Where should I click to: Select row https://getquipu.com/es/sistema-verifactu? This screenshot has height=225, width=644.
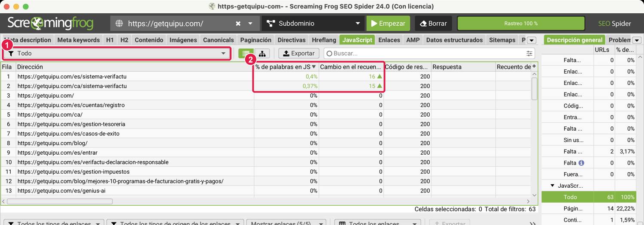click(x=266, y=76)
